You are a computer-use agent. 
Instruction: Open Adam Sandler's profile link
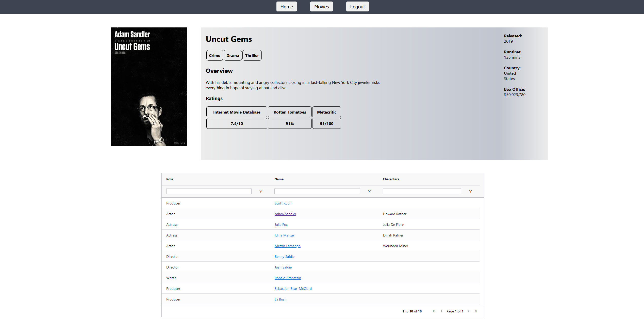(x=285, y=214)
